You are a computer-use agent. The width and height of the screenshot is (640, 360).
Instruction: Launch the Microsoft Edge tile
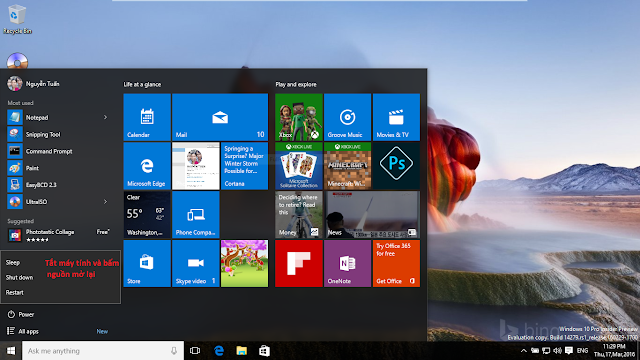(x=147, y=166)
